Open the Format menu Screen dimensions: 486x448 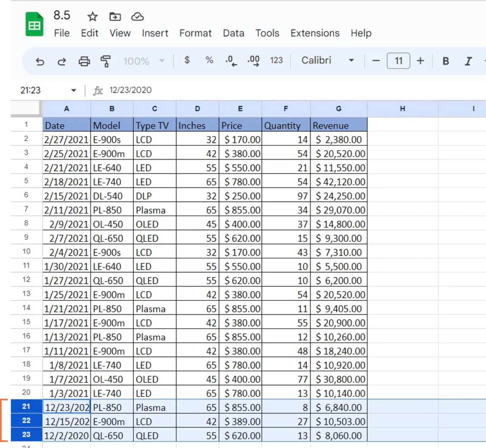click(195, 33)
